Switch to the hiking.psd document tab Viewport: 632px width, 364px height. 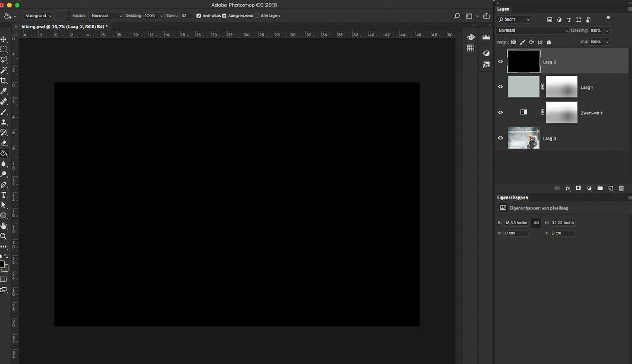(64, 26)
